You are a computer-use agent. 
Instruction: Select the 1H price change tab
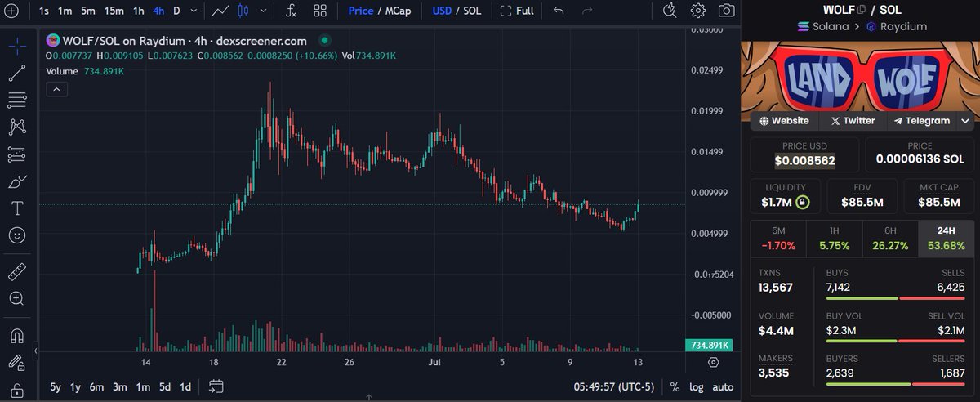pyautogui.click(x=834, y=239)
